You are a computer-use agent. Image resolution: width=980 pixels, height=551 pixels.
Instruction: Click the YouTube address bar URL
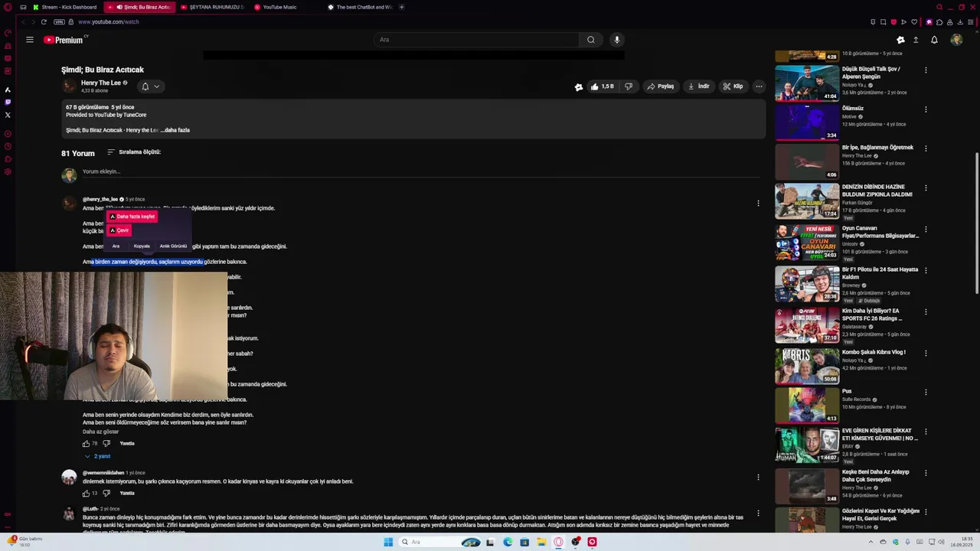(108, 21)
